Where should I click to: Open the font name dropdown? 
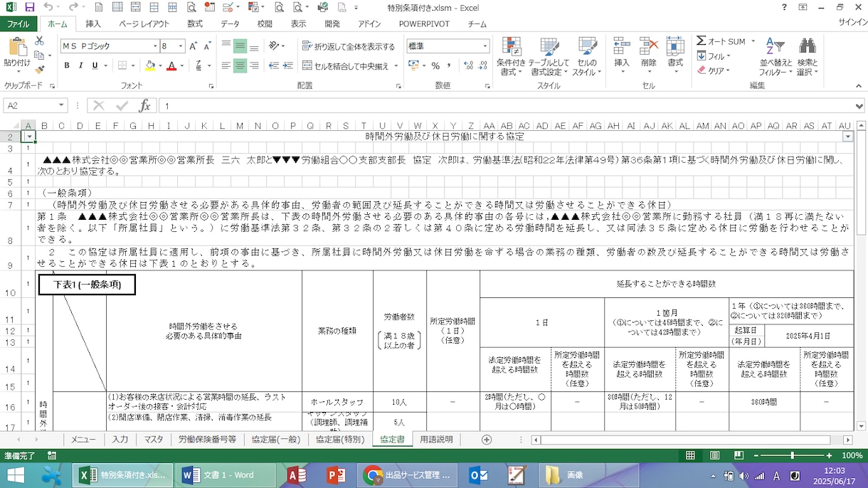point(156,46)
